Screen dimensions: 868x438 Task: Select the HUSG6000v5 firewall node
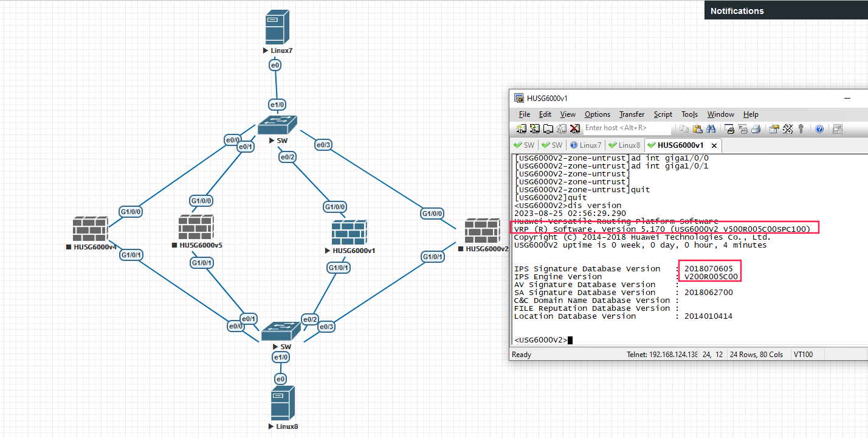tap(196, 228)
